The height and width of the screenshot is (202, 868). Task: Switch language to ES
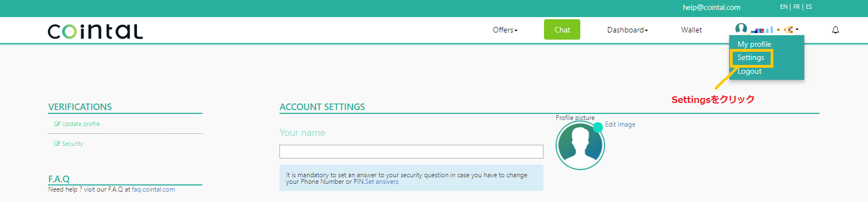(x=809, y=7)
